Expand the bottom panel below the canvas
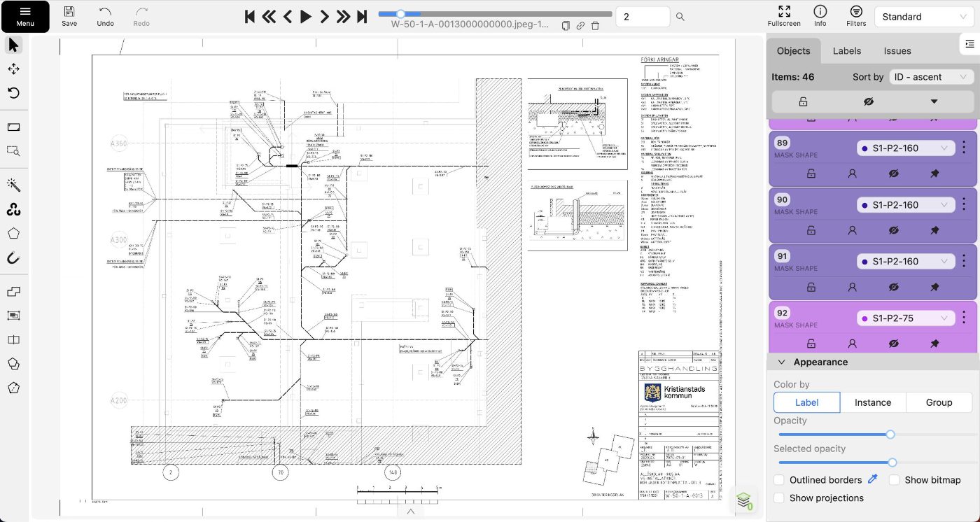 (x=411, y=512)
